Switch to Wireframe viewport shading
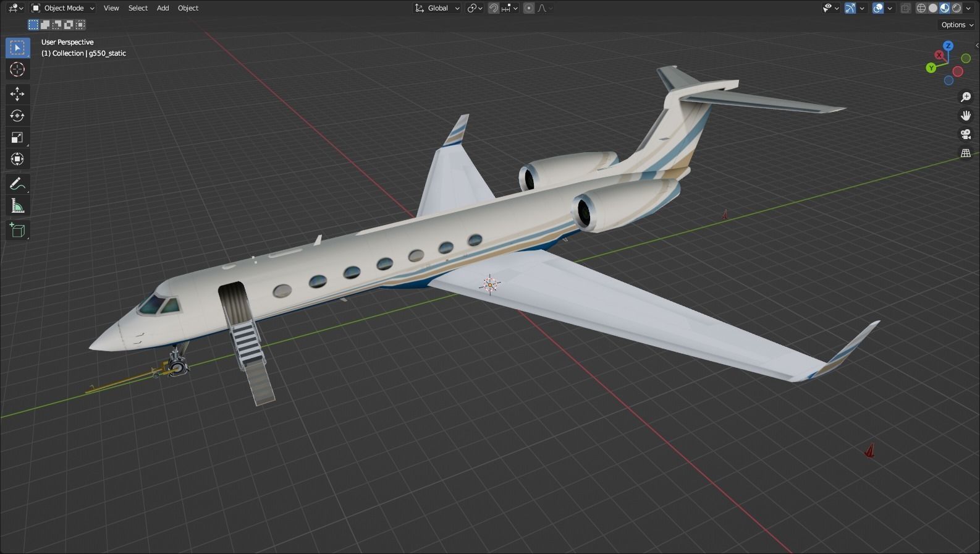 [921, 8]
